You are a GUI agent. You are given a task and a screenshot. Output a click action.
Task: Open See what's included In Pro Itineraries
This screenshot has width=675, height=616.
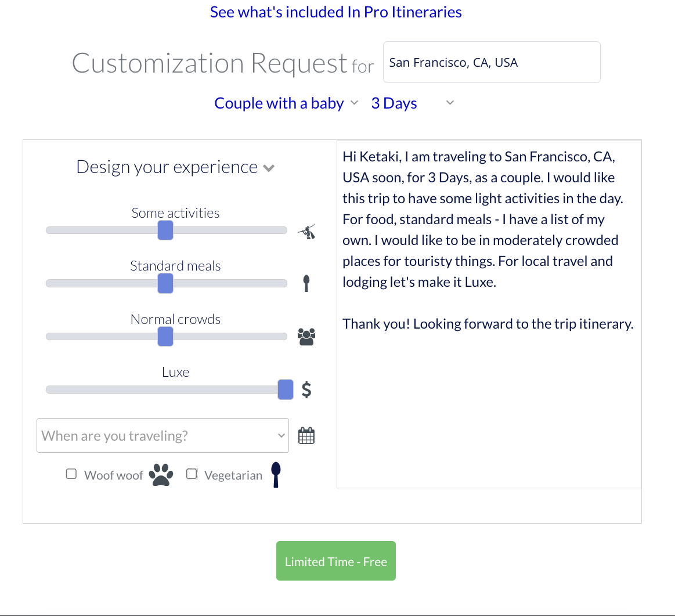[335, 12]
